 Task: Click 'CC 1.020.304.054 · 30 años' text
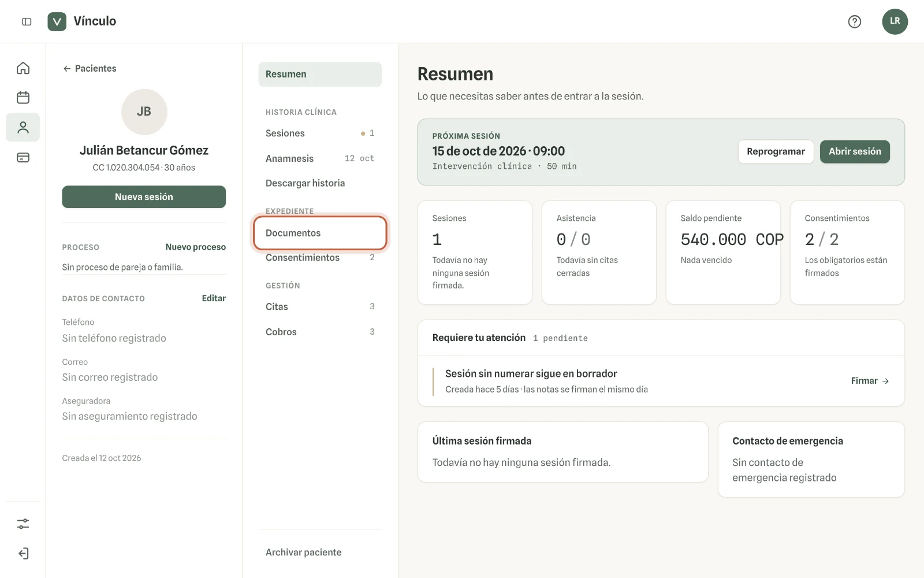pyautogui.click(x=144, y=168)
